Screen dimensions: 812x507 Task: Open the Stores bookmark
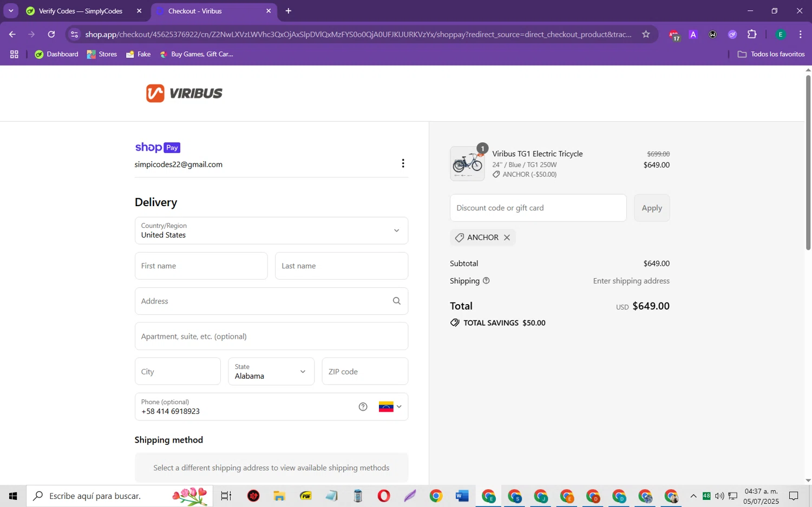pos(102,54)
